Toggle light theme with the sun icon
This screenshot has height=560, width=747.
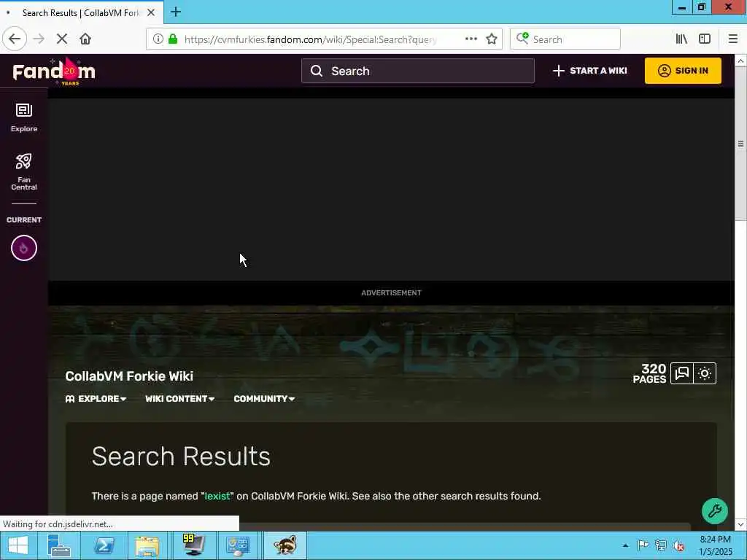tap(705, 373)
